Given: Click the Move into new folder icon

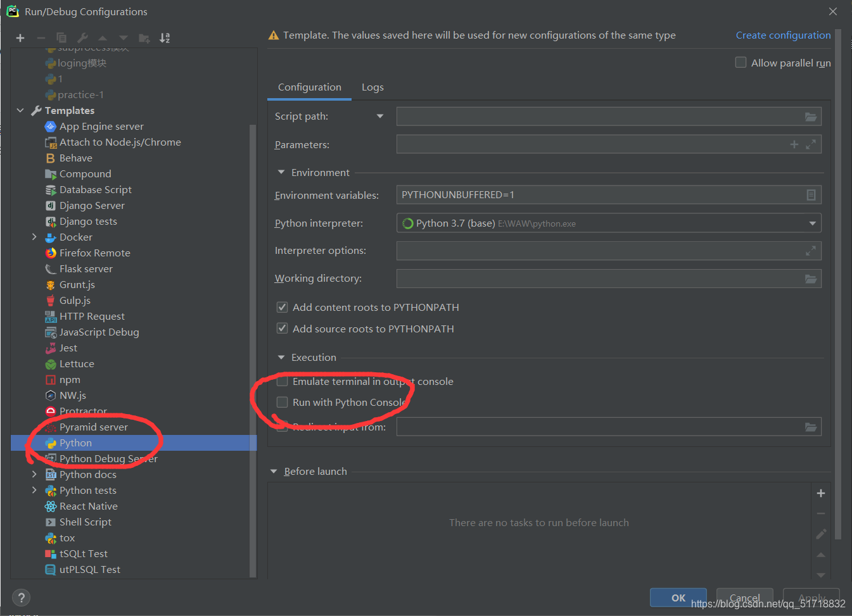Looking at the screenshot, I should (144, 38).
